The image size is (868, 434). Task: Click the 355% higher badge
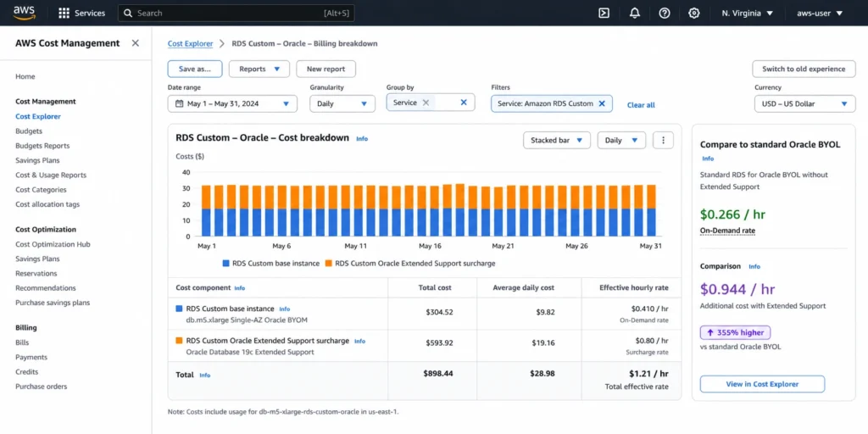point(735,332)
